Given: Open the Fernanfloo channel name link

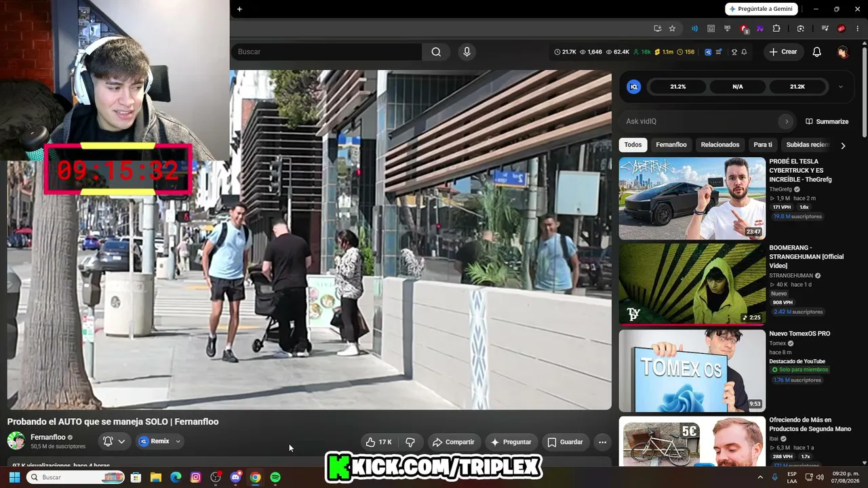Looking at the screenshot, I should pos(48,437).
